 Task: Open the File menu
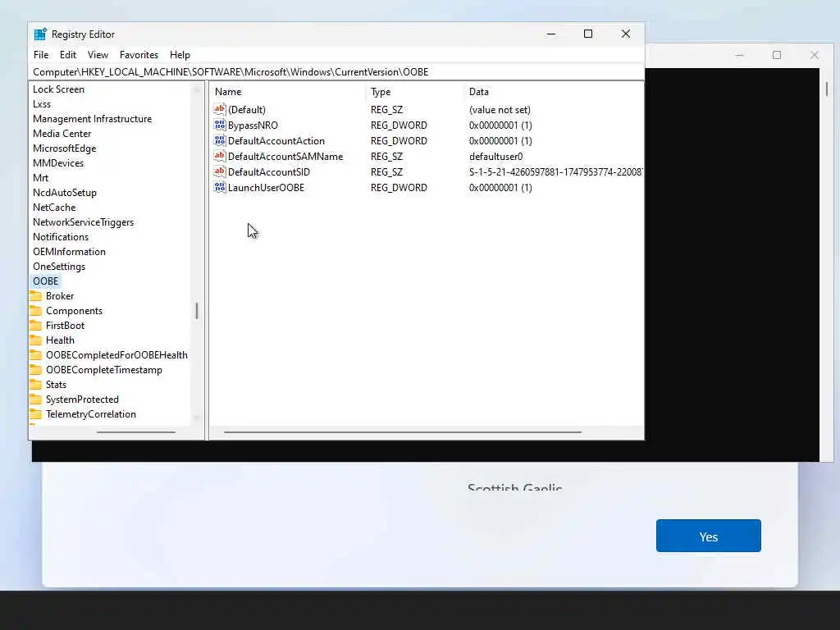click(41, 55)
